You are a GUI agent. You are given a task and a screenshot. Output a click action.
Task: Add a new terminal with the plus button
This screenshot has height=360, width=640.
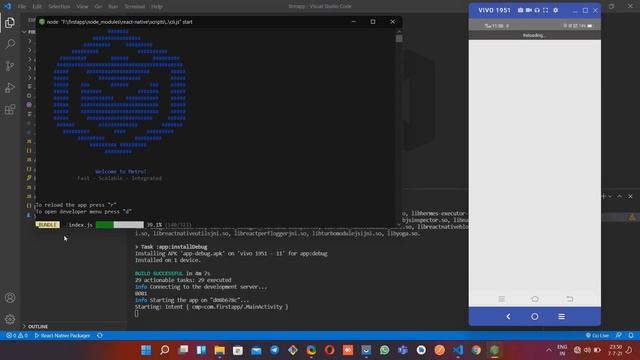604,196
